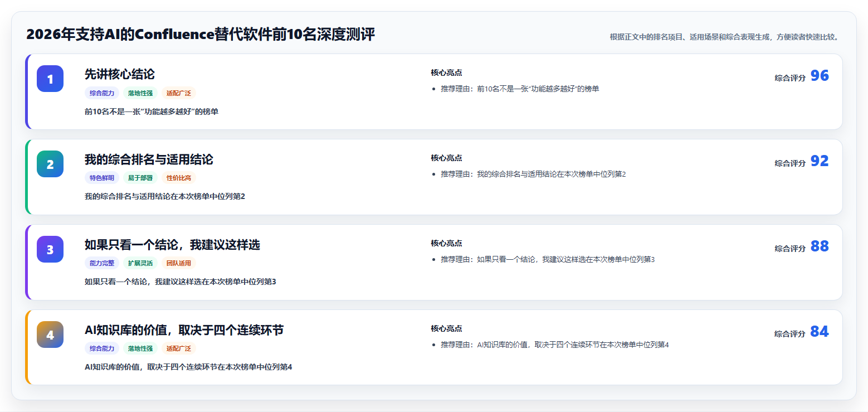Viewport: 868px width, 412px height.
Task: Click the summary AI知识库的价值 ending 位列第4
Action: [188, 367]
